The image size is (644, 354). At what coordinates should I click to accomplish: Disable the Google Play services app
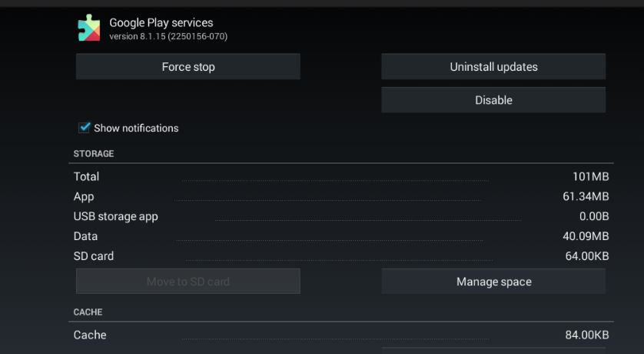coord(493,100)
